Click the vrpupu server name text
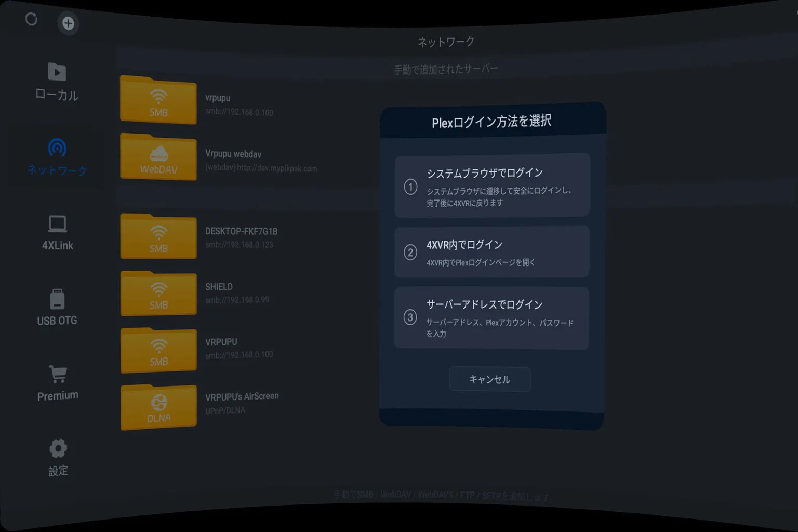This screenshot has height=532, width=798. [x=217, y=98]
